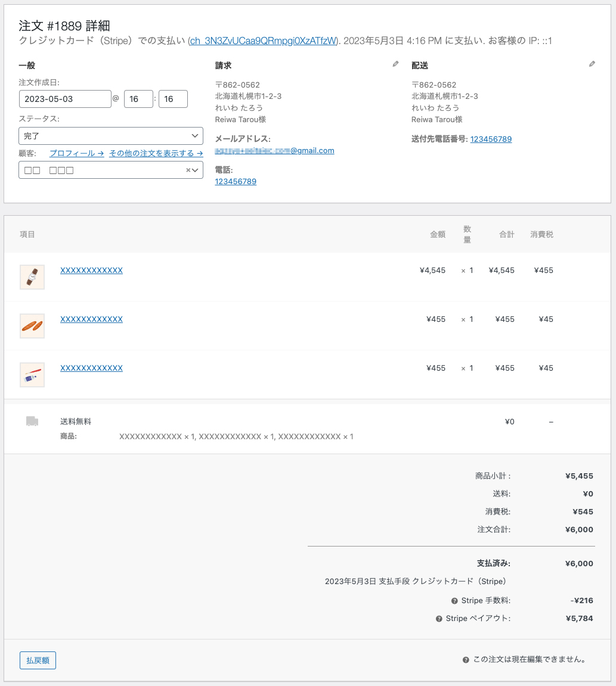Open the ステータス dropdown showing 完了
The height and width of the screenshot is (686, 616).
[x=111, y=136]
